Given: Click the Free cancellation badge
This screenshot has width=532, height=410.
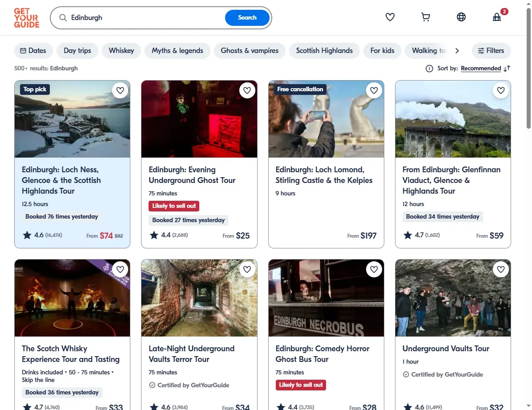Looking at the screenshot, I should coord(300,89).
